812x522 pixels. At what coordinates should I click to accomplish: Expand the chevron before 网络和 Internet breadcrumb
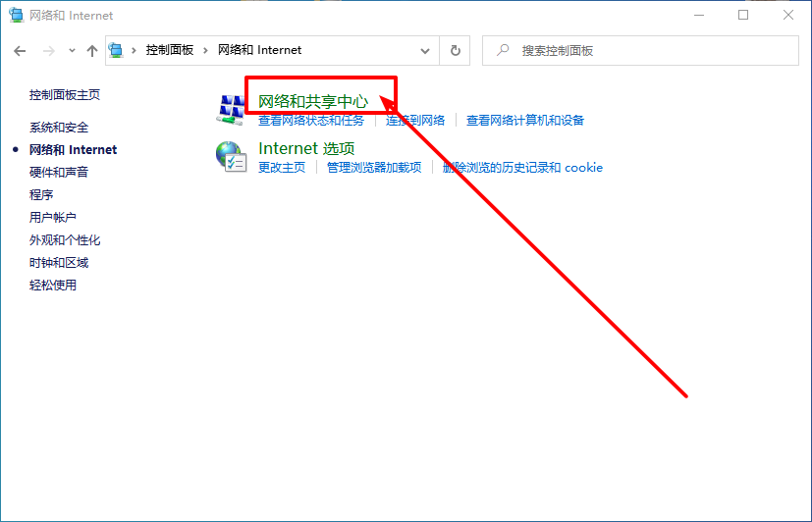click(205, 50)
